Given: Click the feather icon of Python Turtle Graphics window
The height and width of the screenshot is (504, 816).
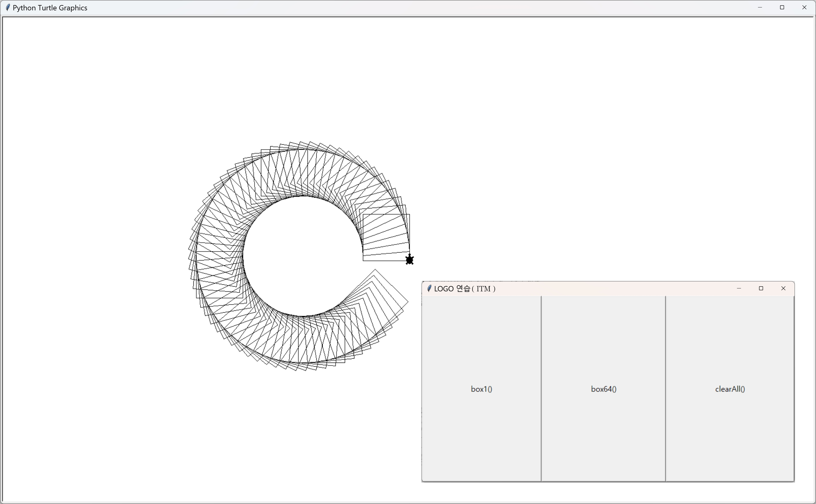Looking at the screenshot, I should (x=7, y=7).
